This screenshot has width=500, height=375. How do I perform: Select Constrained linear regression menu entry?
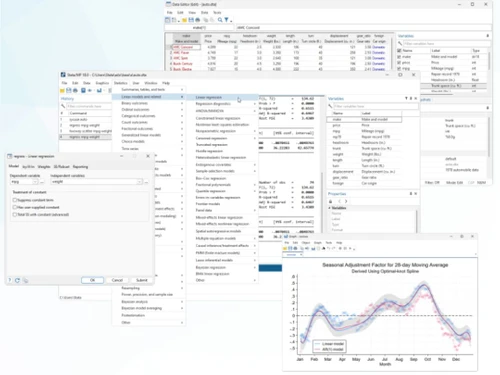coord(218,118)
